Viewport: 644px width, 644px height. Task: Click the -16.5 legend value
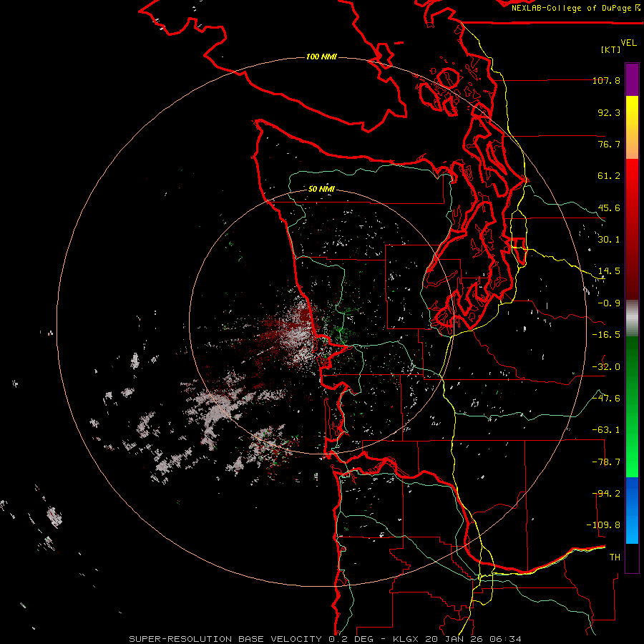point(606,335)
